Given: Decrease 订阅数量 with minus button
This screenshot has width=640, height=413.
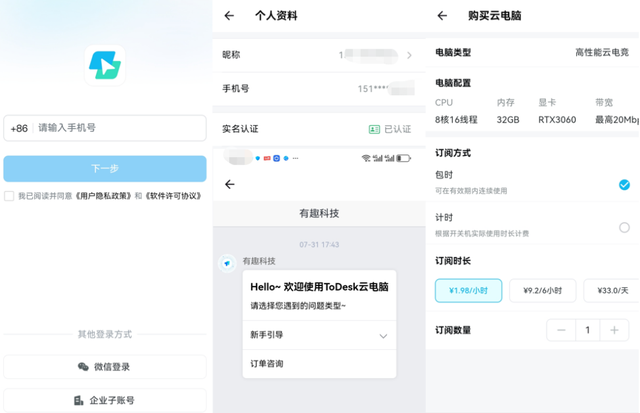Looking at the screenshot, I should pyautogui.click(x=561, y=330).
